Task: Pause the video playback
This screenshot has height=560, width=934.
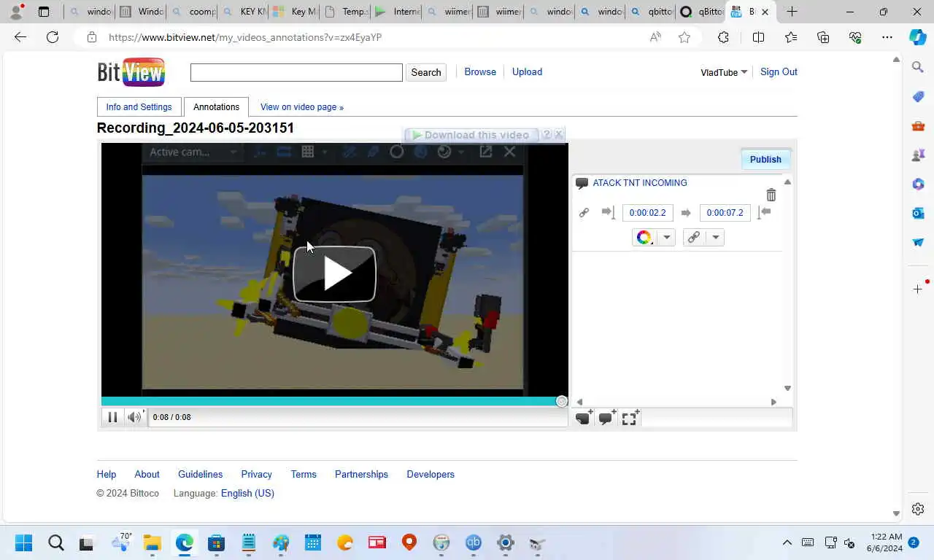Action: (x=112, y=417)
